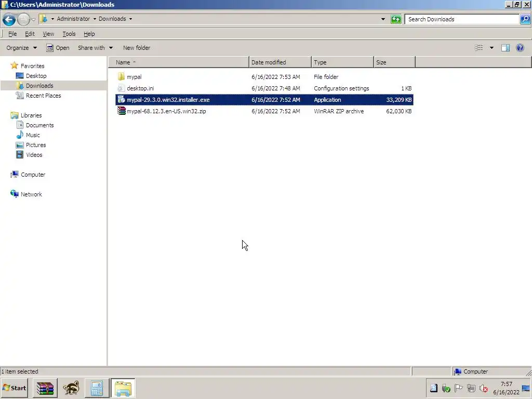Click the 33,209 KB size cell
The width and height of the screenshot is (532, 399).
point(398,100)
